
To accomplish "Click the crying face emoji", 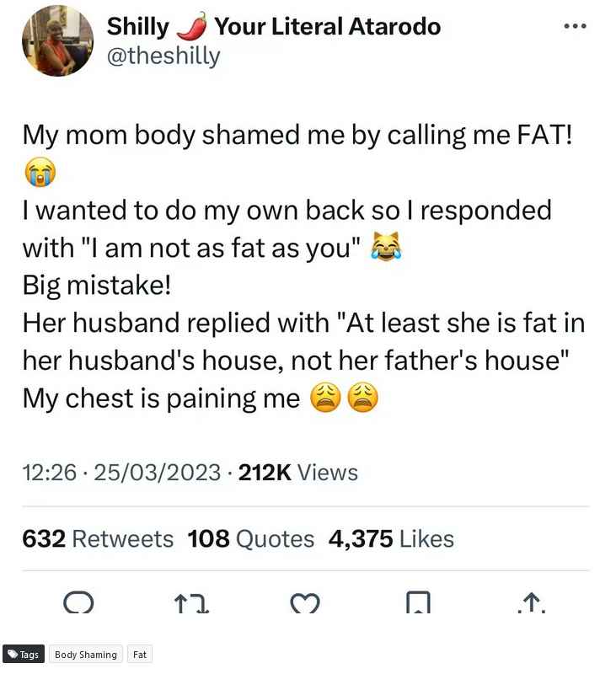I will click(40, 172).
